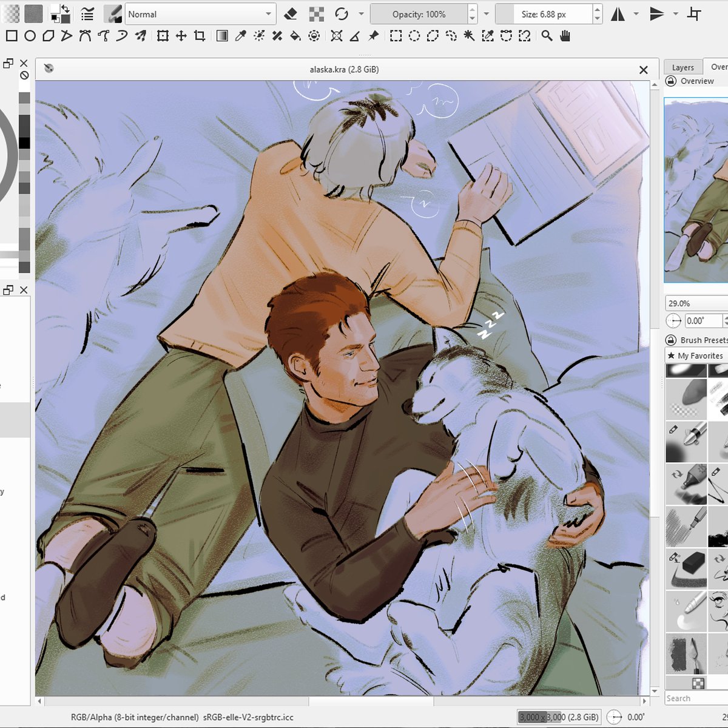Open the My Favorites brush tag dropdown

[x=697, y=356]
